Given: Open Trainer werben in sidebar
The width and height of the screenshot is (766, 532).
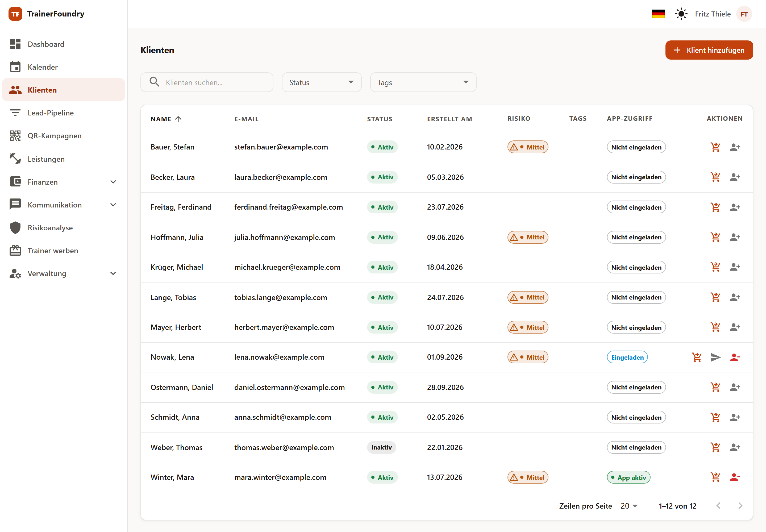Looking at the screenshot, I should click(63, 251).
